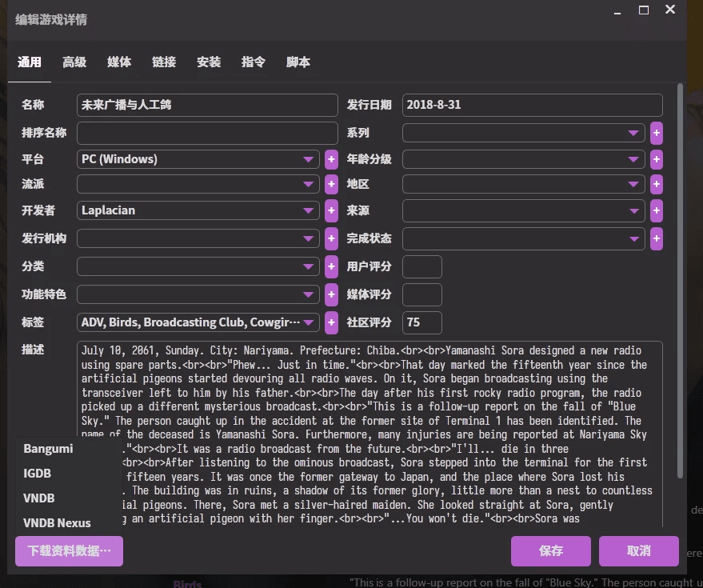Image resolution: width=703 pixels, height=588 pixels.
Task: Click plus button next to 年龄分级
Action: click(657, 159)
